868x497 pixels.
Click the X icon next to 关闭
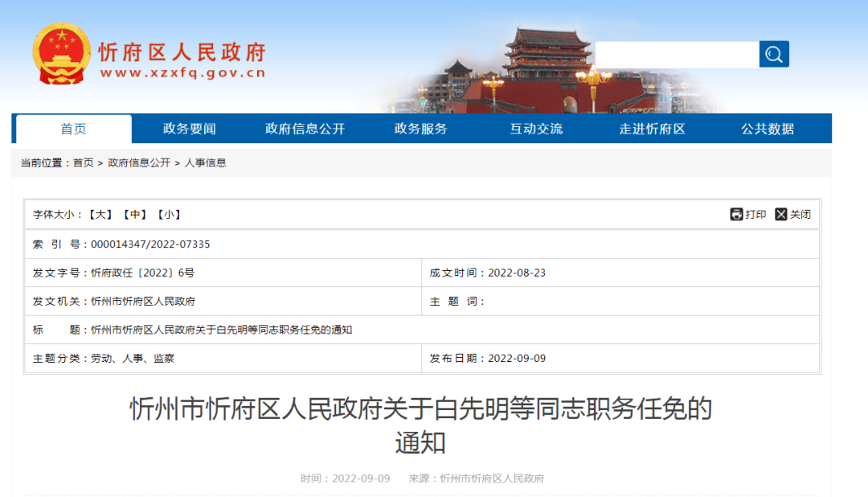point(781,215)
